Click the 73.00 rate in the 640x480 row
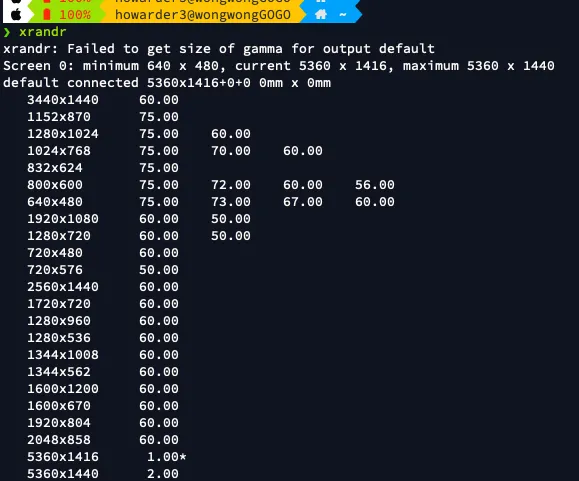579x481 pixels. [x=231, y=202]
